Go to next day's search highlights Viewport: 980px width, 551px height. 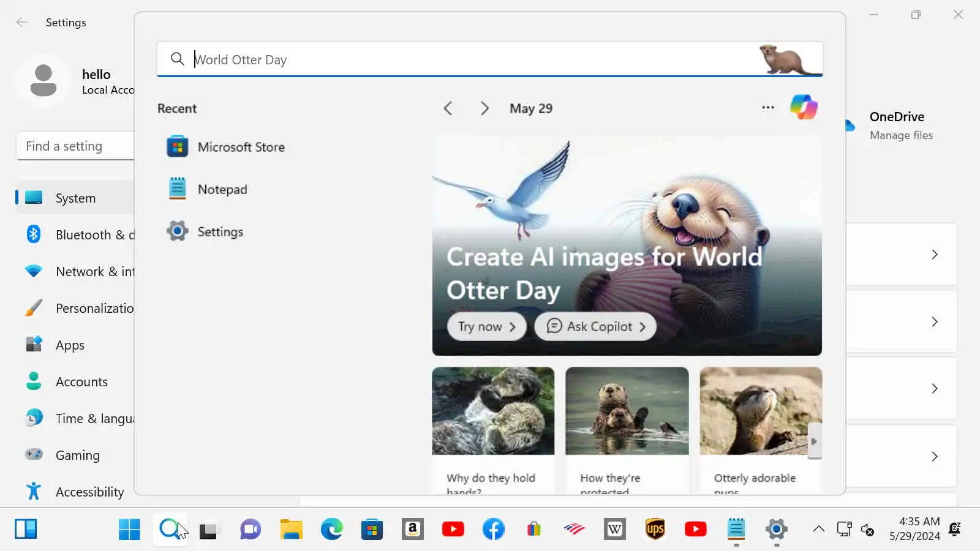(484, 108)
